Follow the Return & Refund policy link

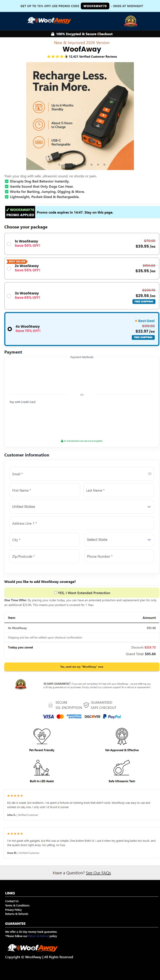coord(38,936)
